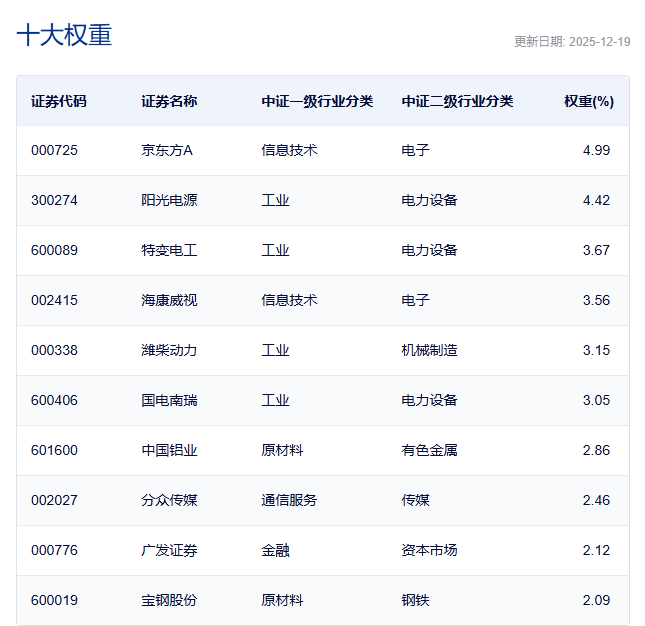Click the 钢铁 industry cell

415,600
